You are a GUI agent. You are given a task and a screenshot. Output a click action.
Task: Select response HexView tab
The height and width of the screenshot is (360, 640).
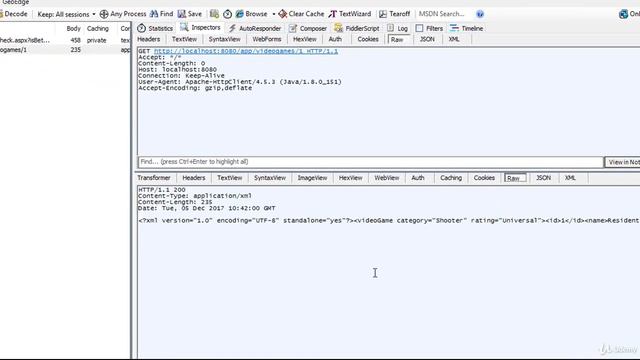click(x=351, y=178)
